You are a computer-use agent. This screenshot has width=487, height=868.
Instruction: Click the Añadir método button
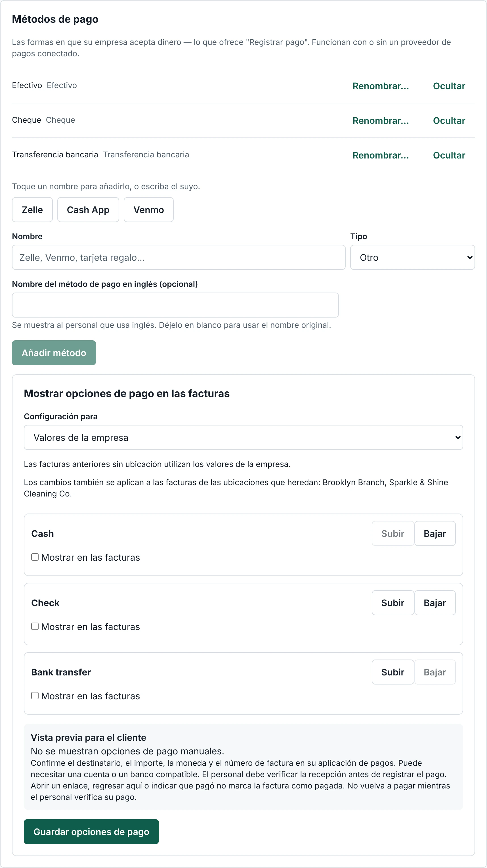click(x=54, y=353)
